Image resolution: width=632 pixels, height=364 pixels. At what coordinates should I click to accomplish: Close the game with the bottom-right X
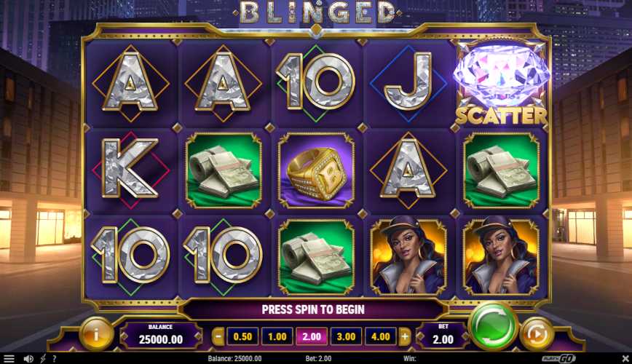(x=625, y=358)
